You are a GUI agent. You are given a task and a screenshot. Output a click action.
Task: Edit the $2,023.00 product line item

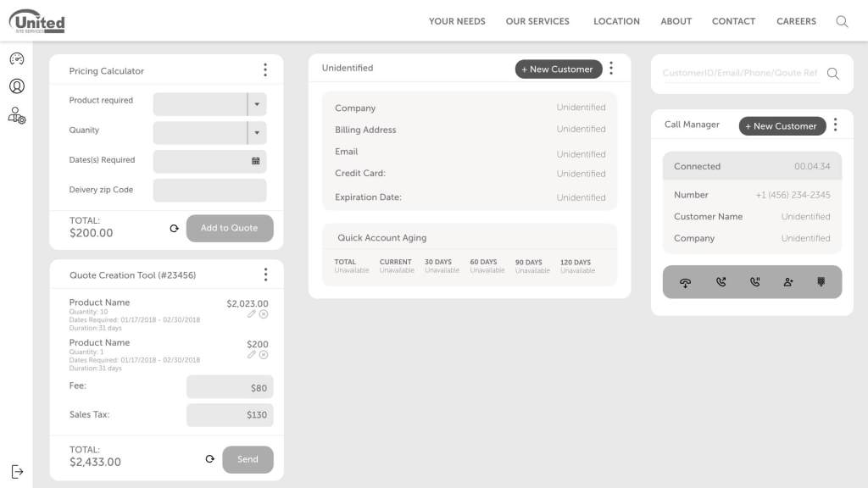pyautogui.click(x=252, y=314)
